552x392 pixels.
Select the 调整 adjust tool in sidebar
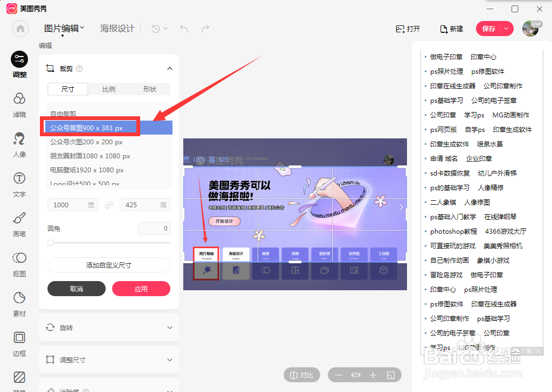pos(19,64)
